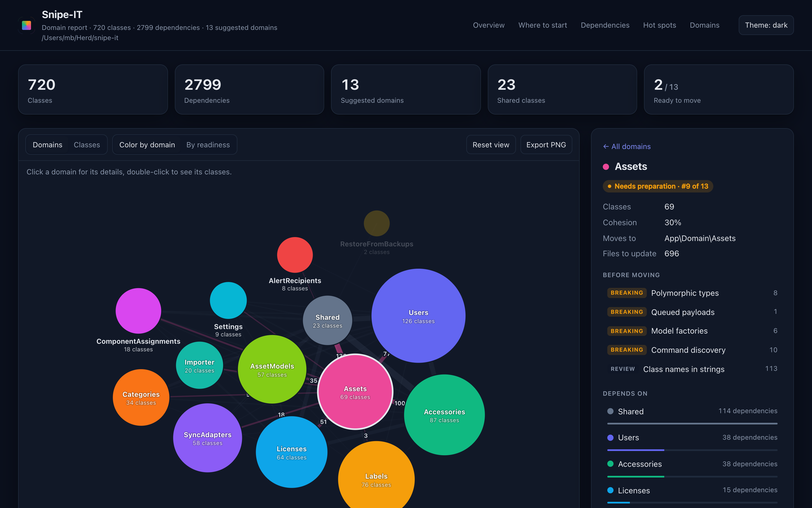Click the Reset view button
The image size is (812, 508).
point(491,145)
